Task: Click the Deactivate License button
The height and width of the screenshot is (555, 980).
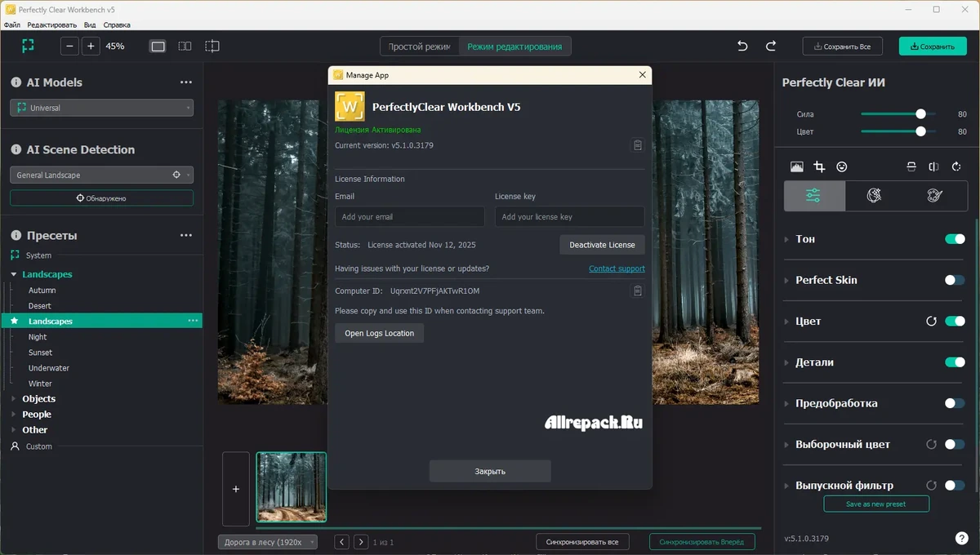Action: (602, 245)
